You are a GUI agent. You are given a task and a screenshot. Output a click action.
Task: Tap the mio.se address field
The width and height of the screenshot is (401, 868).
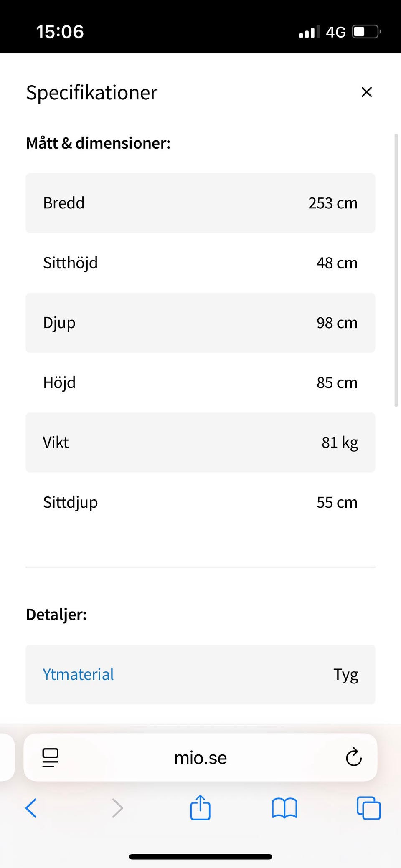200,757
